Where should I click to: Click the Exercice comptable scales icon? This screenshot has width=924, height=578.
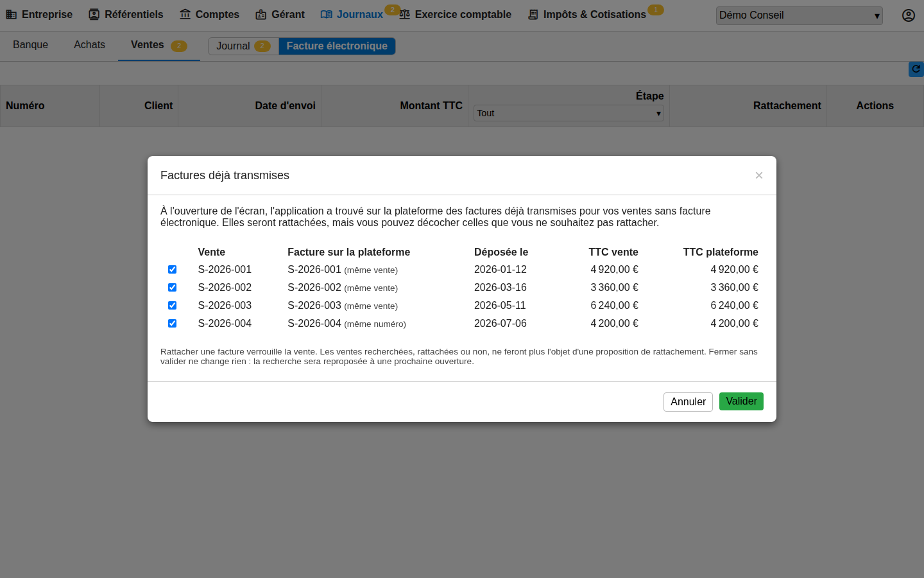(404, 15)
